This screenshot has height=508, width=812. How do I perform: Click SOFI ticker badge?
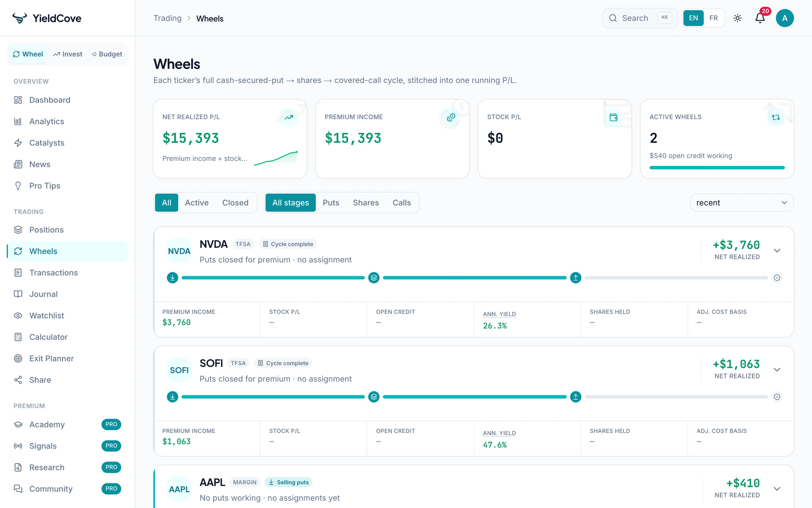point(179,370)
